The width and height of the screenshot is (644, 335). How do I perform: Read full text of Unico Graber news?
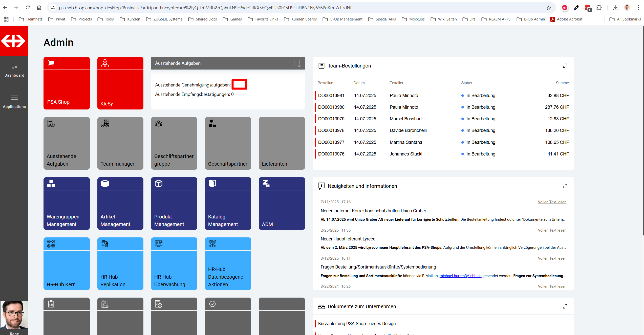(x=552, y=202)
